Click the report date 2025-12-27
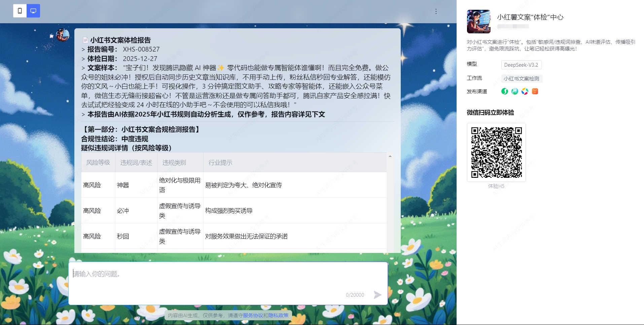This screenshot has height=325, width=644. click(140, 59)
